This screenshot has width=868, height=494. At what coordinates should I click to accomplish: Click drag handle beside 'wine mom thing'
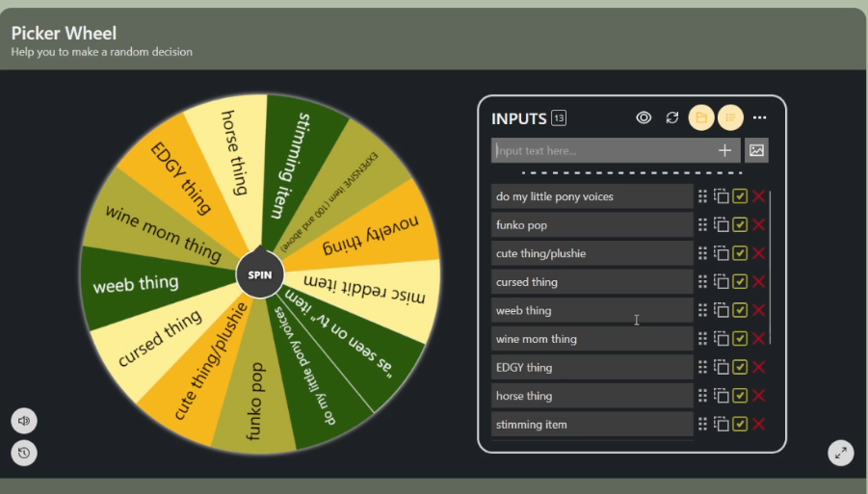point(702,339)
